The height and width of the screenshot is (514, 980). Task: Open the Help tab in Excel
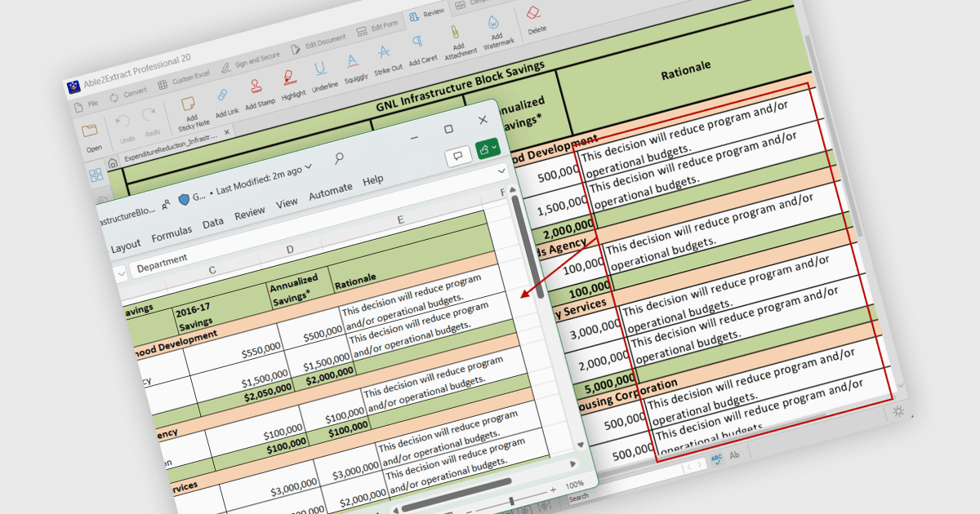point(372,179)
